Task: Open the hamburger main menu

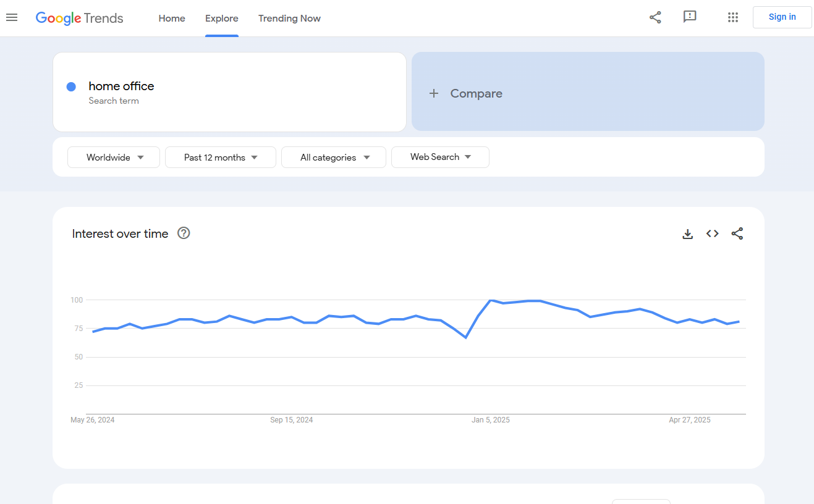Action: (12, 17)
